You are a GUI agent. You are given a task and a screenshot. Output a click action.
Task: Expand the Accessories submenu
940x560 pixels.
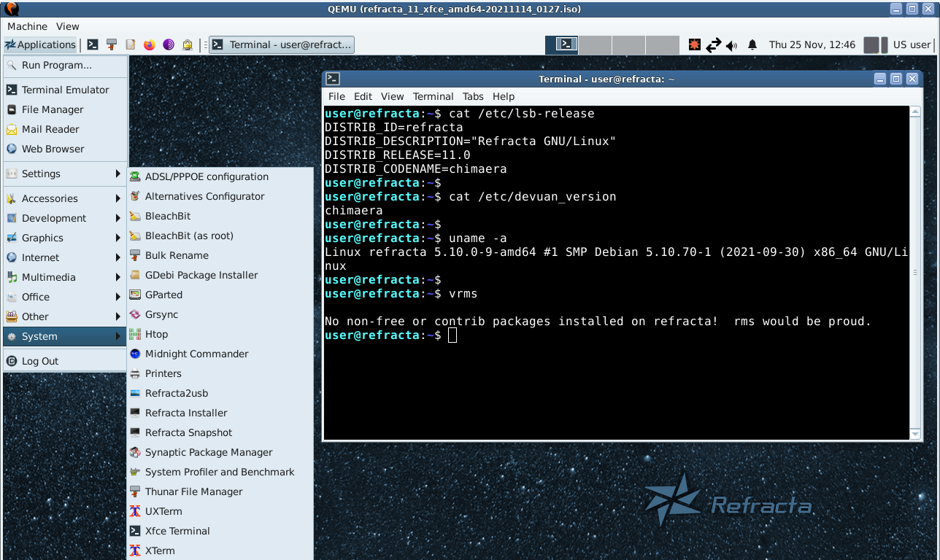click(x=65, y=198)
